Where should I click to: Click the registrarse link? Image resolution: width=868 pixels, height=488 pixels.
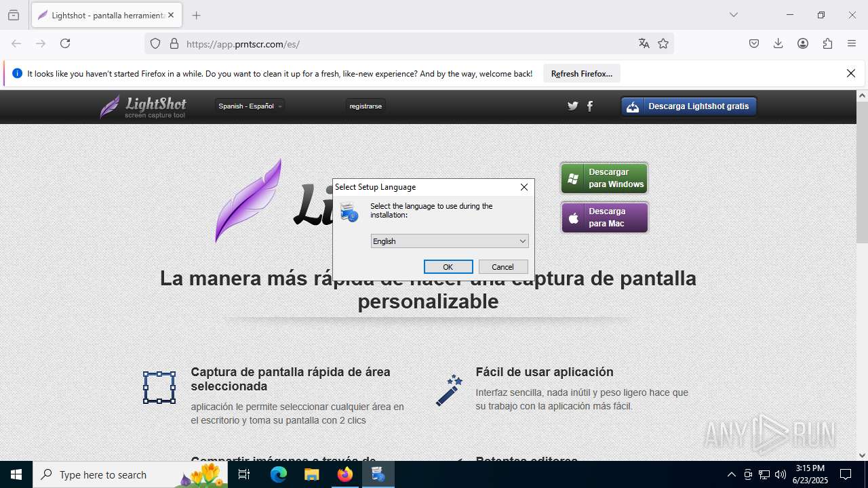[x=366, y=106]
